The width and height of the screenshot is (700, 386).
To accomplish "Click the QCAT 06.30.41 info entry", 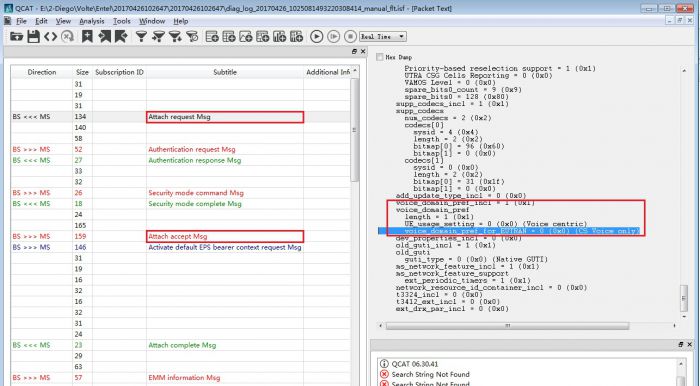I will 409,364.
